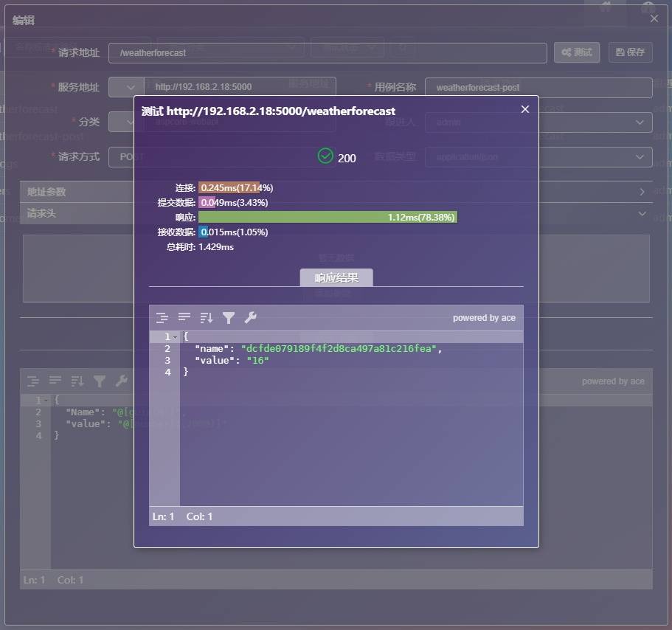Click the wrench icon in background request body editor
Screen dimensions: 672x630
pos(121,381)
